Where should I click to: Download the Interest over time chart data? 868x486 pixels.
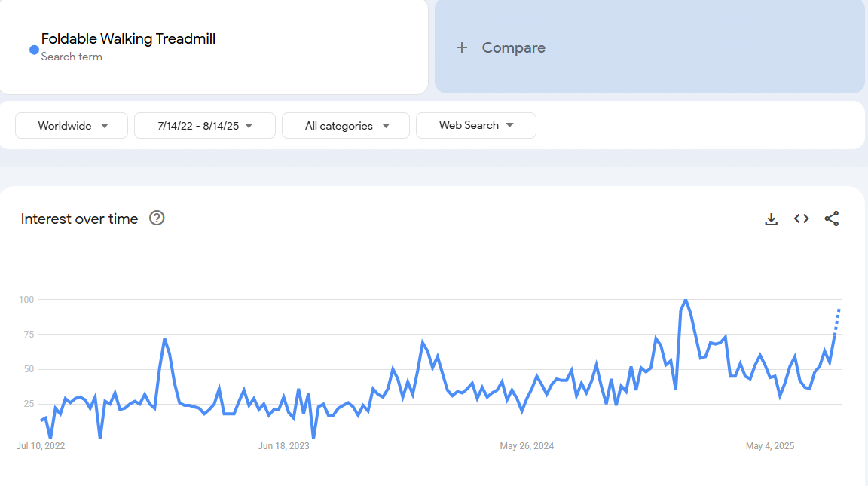[x=771, y=219]
